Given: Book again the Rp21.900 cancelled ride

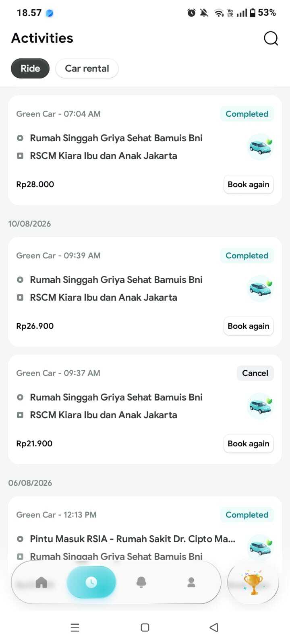Looking at the screenshot, I should tap(249, 444).
